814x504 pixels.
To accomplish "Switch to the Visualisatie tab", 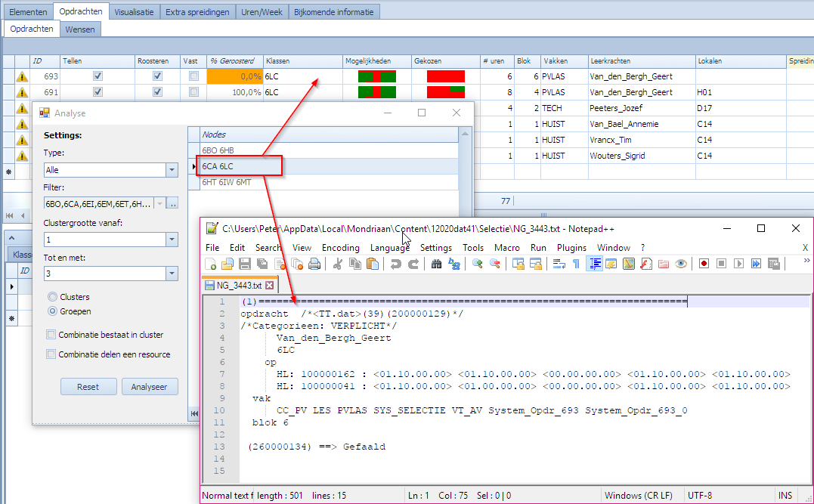I will [x=134, y=12].
